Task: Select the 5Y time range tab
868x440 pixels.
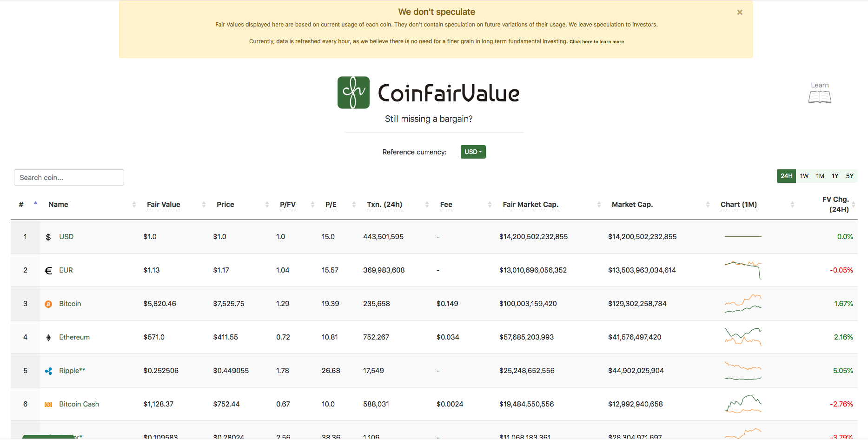Action: pyautogui.click(x=850, y=176)
